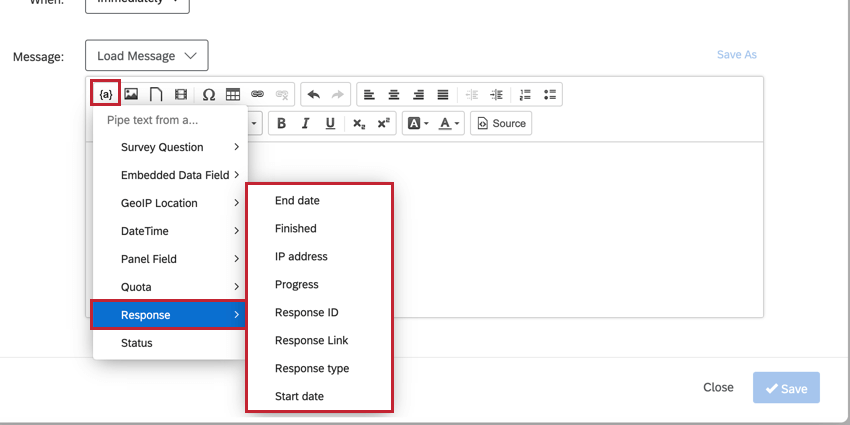
Task: Switch the editor to Source view
Action: point(501,124)
